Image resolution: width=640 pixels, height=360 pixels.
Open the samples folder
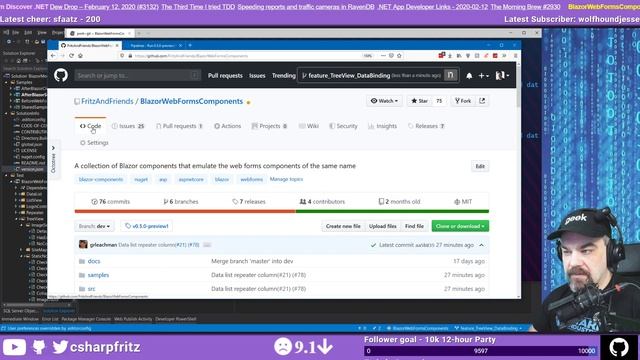[98, 275]
